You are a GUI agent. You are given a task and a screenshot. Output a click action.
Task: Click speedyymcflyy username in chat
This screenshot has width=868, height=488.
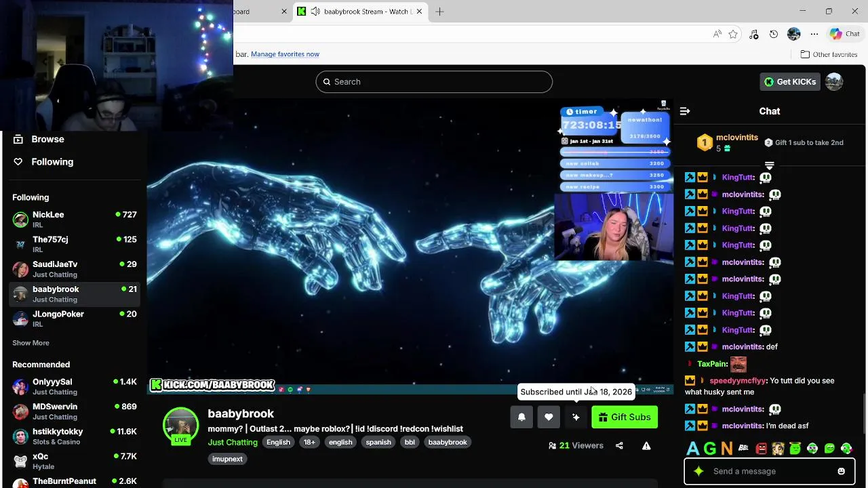(738, 381)
